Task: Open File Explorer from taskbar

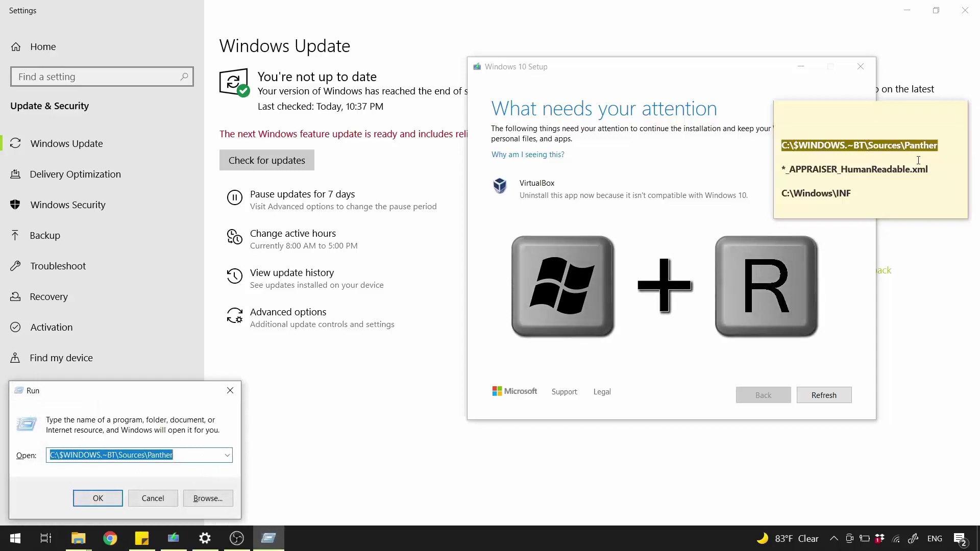Action: 78,538
